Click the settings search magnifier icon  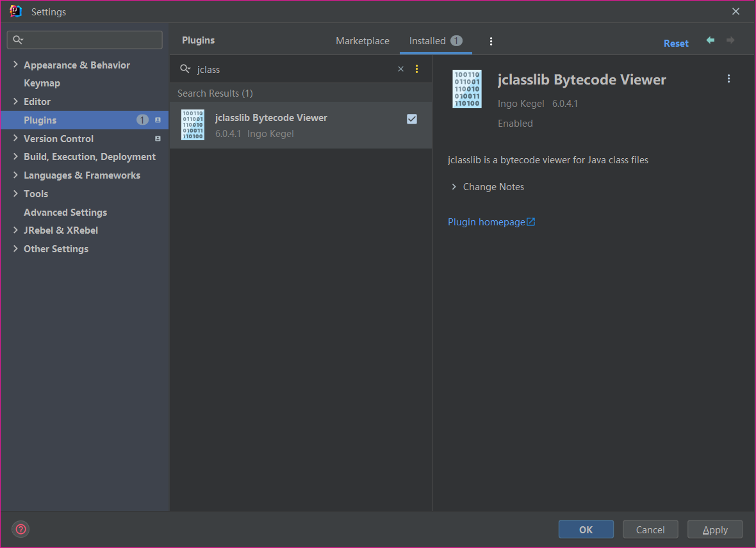[18, 40]
